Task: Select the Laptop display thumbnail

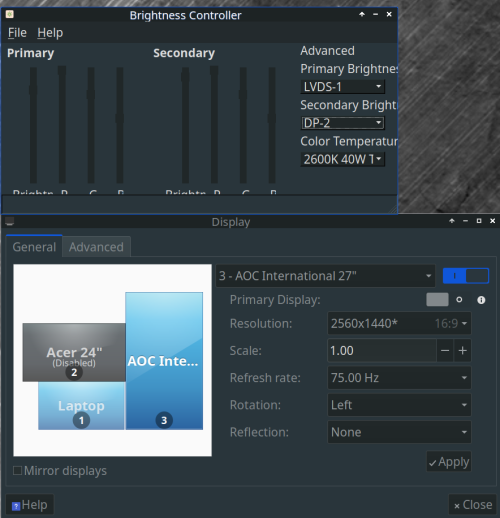Action: pyautogui.click(x=81, y=406)
